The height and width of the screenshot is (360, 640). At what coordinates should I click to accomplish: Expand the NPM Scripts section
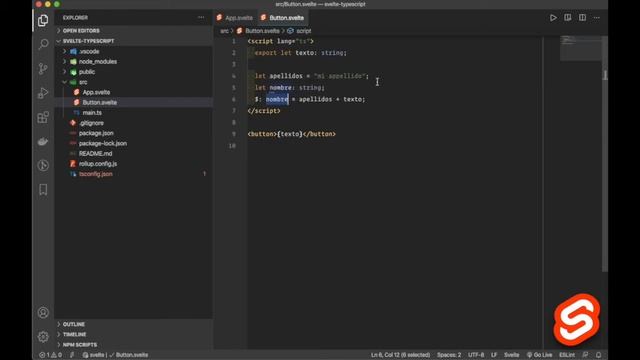click(x=133, y=344)
